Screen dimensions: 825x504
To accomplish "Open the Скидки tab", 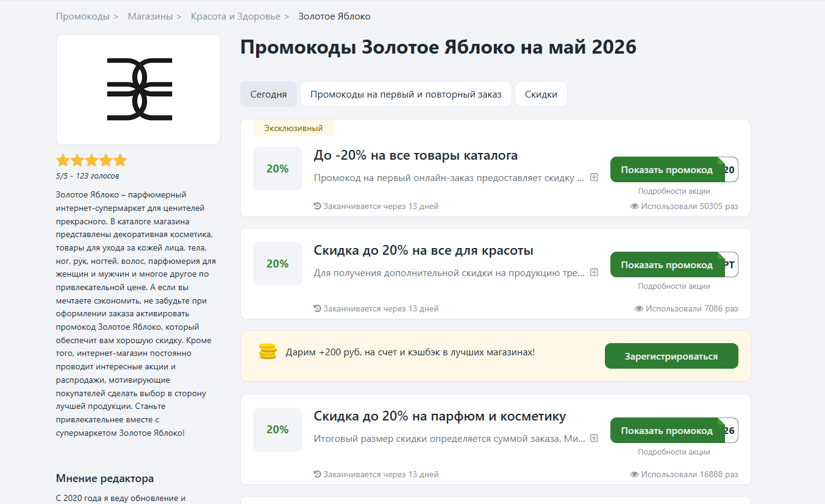I will coord(541,94).
